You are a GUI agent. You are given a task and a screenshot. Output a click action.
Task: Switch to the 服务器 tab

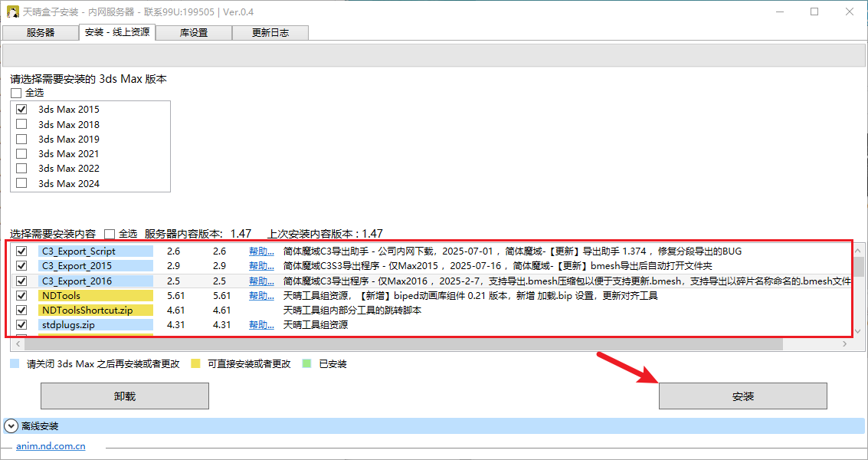point(40,32)
